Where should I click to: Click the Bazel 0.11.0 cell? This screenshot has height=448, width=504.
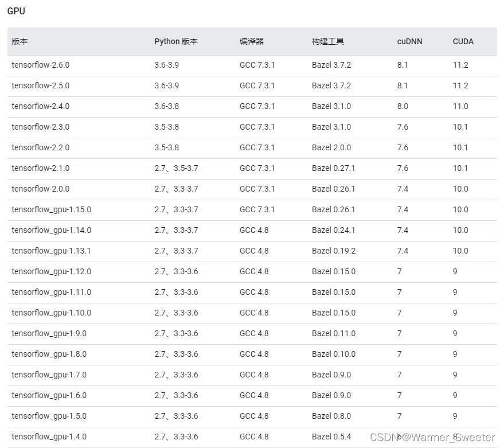coord(334,333)
